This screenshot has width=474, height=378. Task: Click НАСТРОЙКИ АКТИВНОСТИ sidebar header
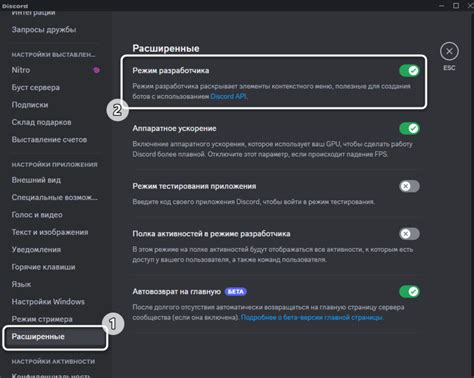click(53, 361)
